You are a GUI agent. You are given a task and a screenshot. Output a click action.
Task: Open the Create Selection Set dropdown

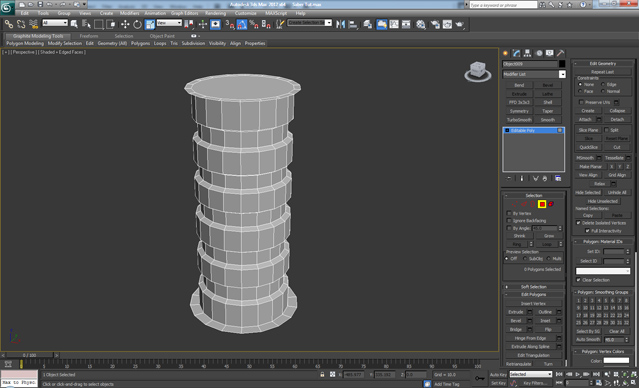click(x=310, y=23)
